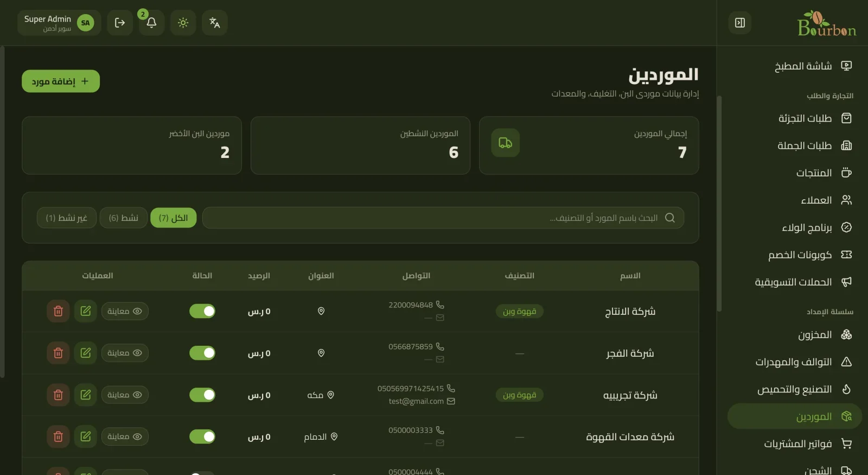Preview شركة معدات القهوة with معاينة button
This screenshot has height=475, width=868.
pos(125,436)
